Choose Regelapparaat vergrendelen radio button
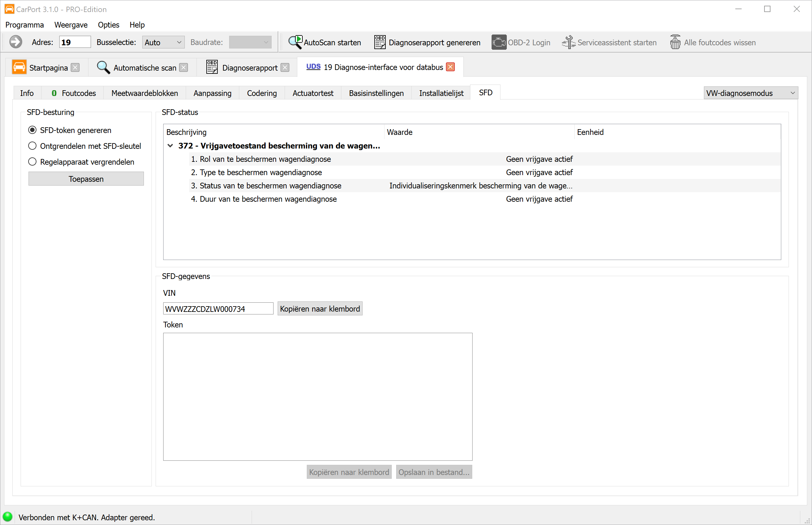Screen dimensions: 812x525 32,161
